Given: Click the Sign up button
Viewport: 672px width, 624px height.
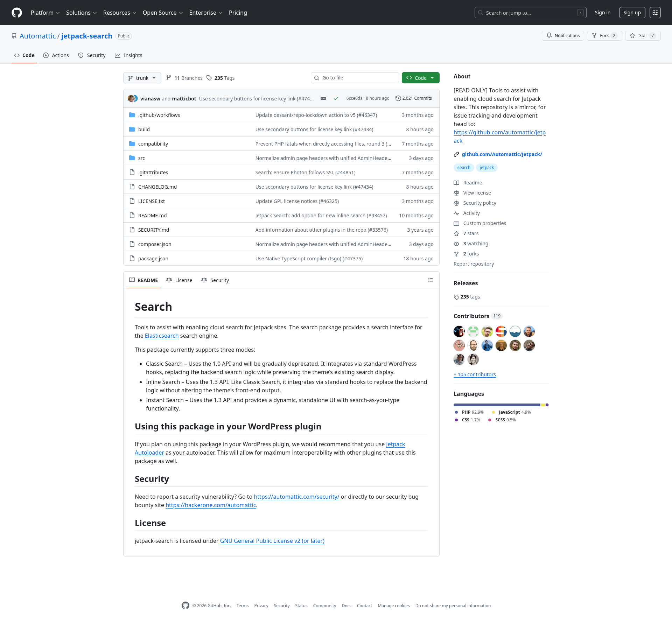Looking at the screenshot, I should (x=632, y=13).
